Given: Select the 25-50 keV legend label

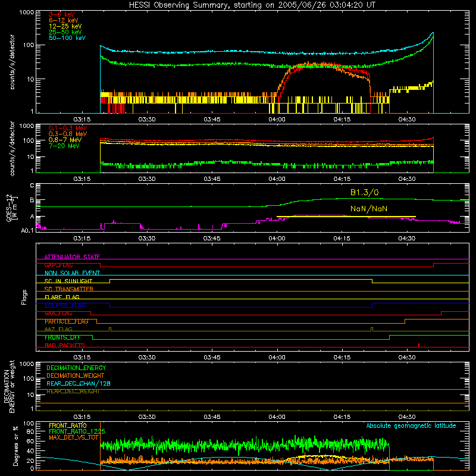Looking at the screenshot, I should [x=65, y=32].
